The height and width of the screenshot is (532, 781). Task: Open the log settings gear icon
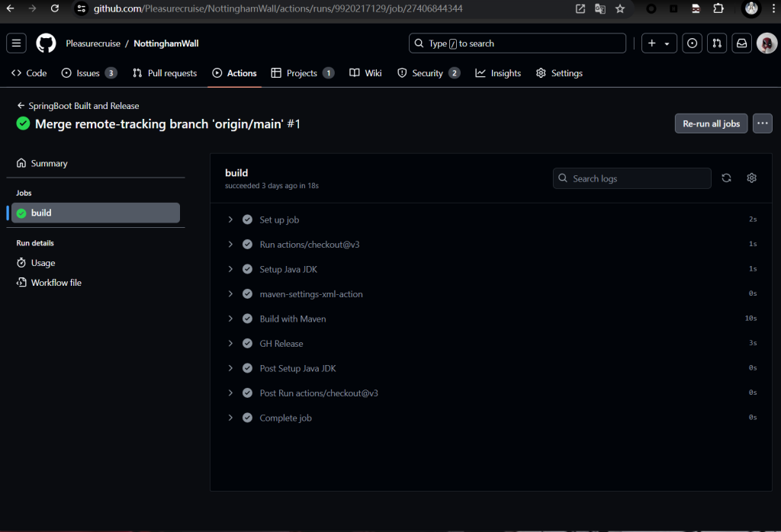click(751, 178)
